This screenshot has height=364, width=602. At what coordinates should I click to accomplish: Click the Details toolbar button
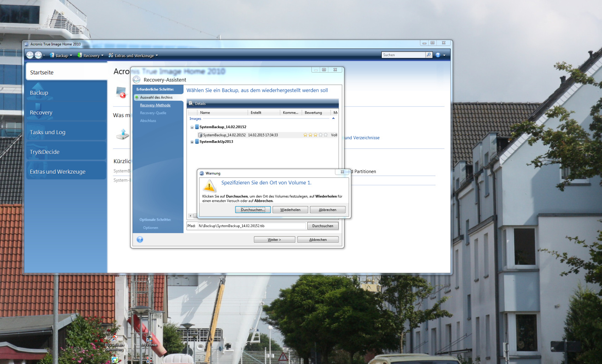pos(198,103)
